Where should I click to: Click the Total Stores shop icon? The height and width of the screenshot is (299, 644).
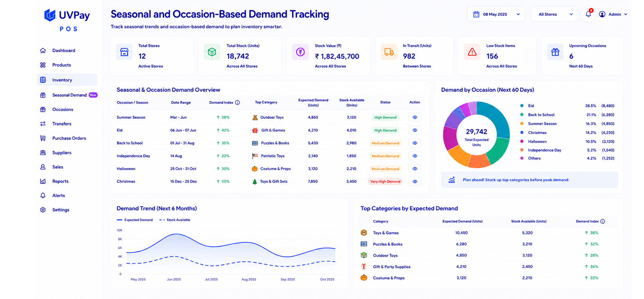click(x=124, y=52)
